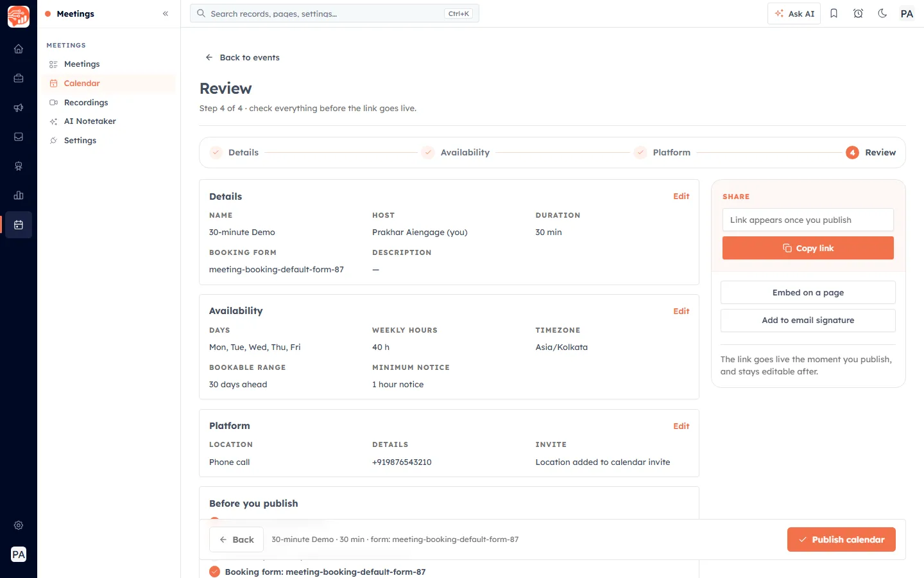This screenshot has width=924, height=578.
Task: Click the Ctrl+K shortcut badge
Action: click(459, 13)
